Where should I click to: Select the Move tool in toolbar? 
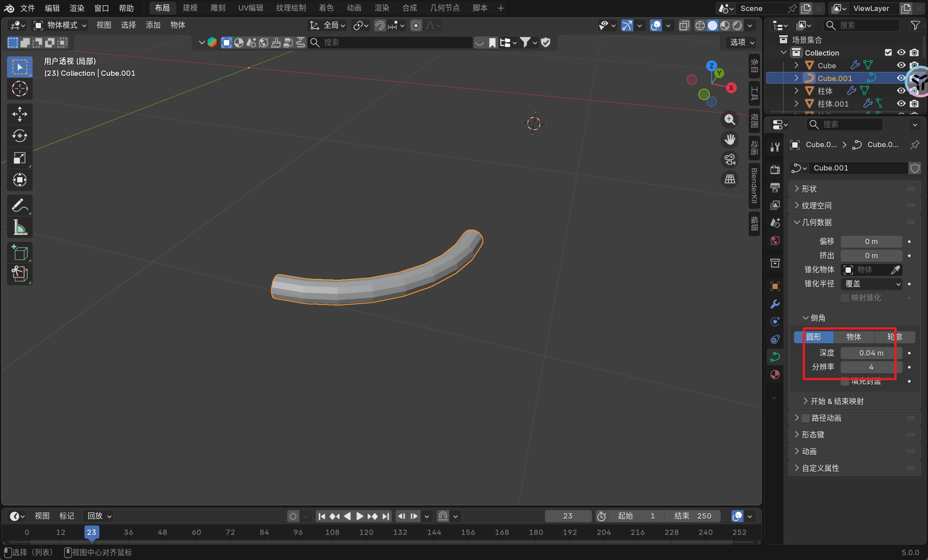click(19, 114)
